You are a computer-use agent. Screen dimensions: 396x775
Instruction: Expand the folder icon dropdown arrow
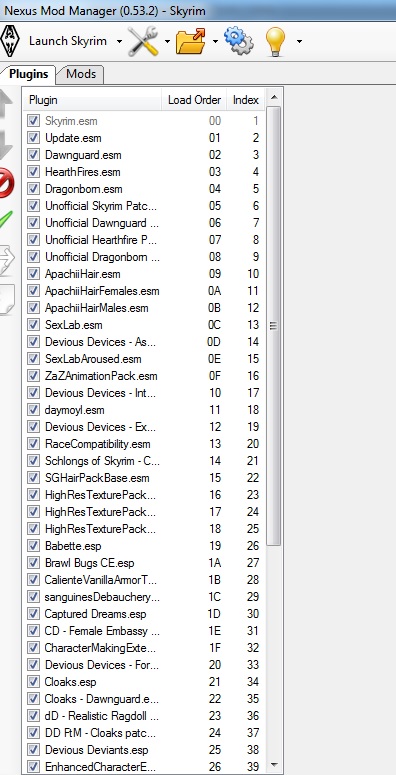coord(215,42)
